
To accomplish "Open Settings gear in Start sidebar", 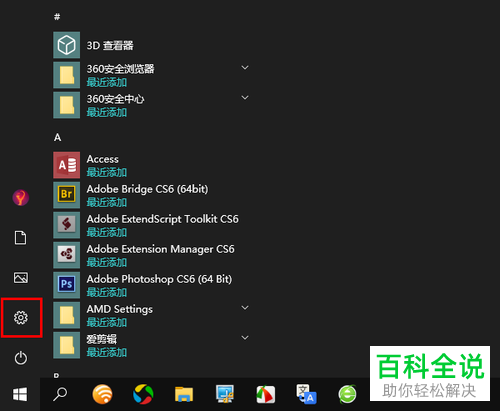I will tap(21, 318).
